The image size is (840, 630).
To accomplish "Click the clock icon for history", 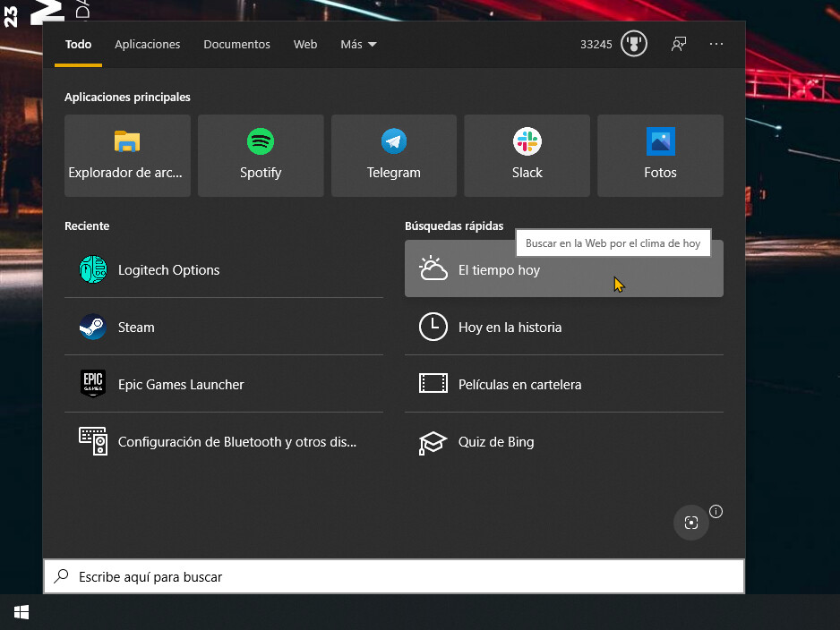I will pos(433,327).
